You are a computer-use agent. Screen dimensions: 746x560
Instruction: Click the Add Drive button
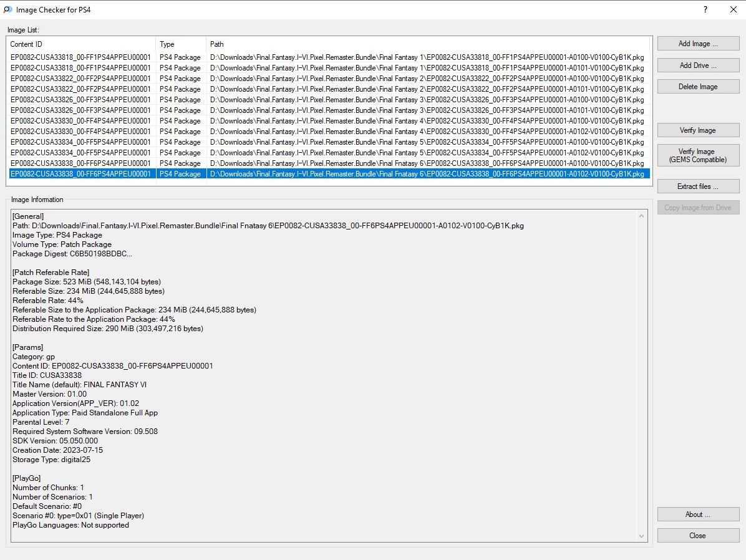coord(698,65)
